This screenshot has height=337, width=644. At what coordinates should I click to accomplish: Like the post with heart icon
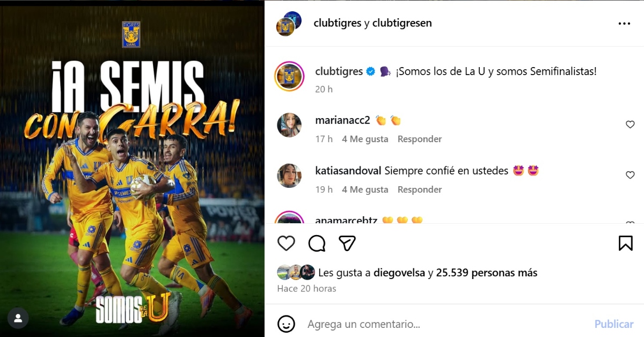pyautogui.click(x=286, y=243)
